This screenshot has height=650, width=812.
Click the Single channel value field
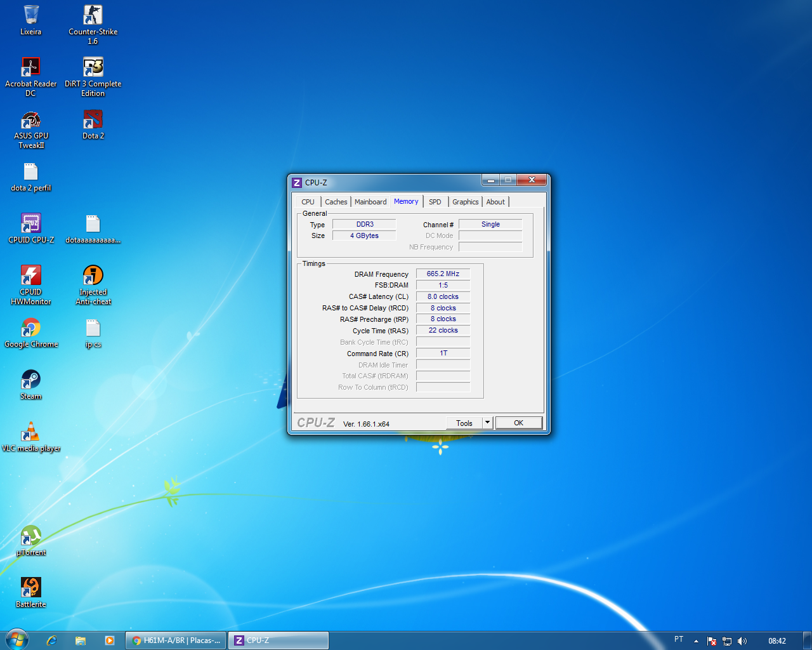pyautogui.click(x=490, y=224)
